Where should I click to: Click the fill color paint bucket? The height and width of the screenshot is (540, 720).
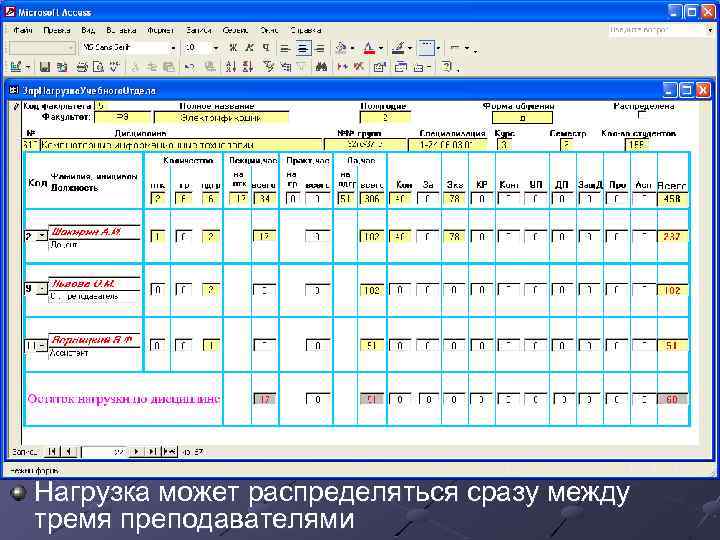[341, 48]
